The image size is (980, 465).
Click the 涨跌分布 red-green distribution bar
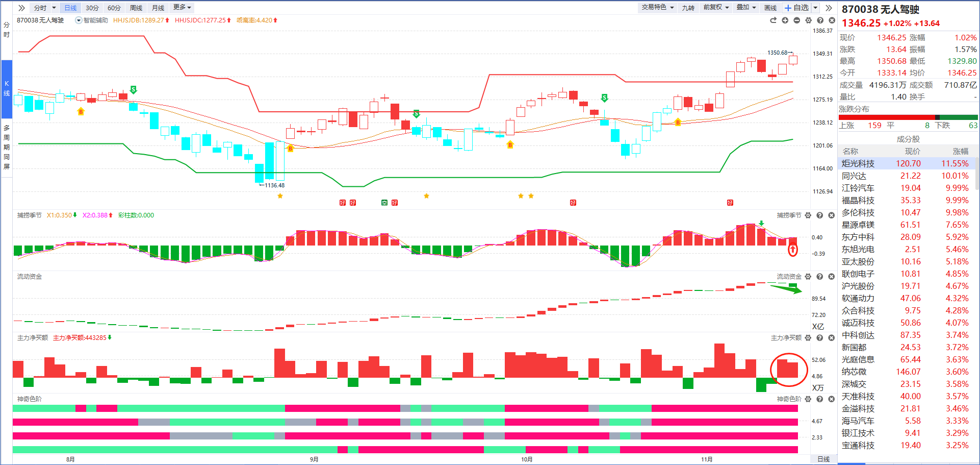click(908, 117)
